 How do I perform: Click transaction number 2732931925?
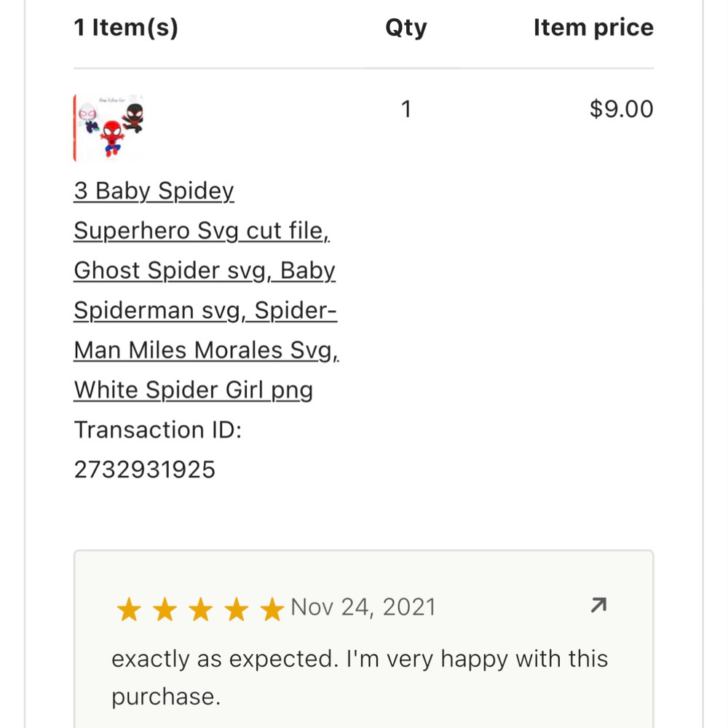click(144, 470)
